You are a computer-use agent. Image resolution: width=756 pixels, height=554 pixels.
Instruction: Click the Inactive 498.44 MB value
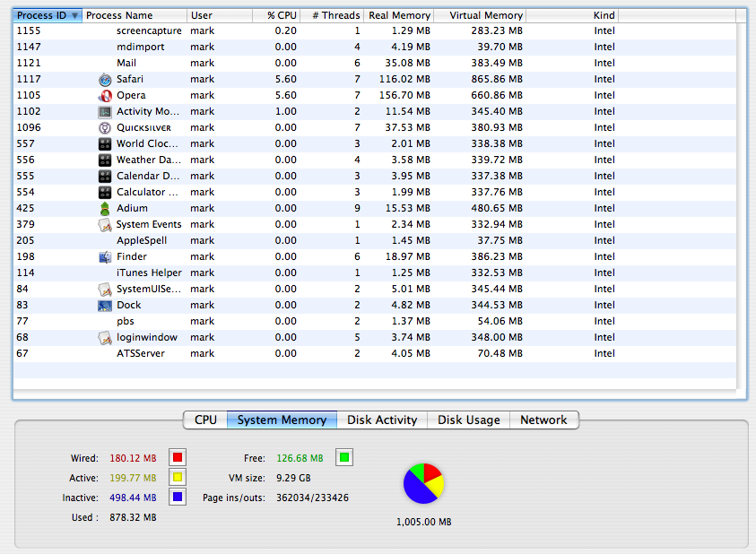(x=133, y=498)
